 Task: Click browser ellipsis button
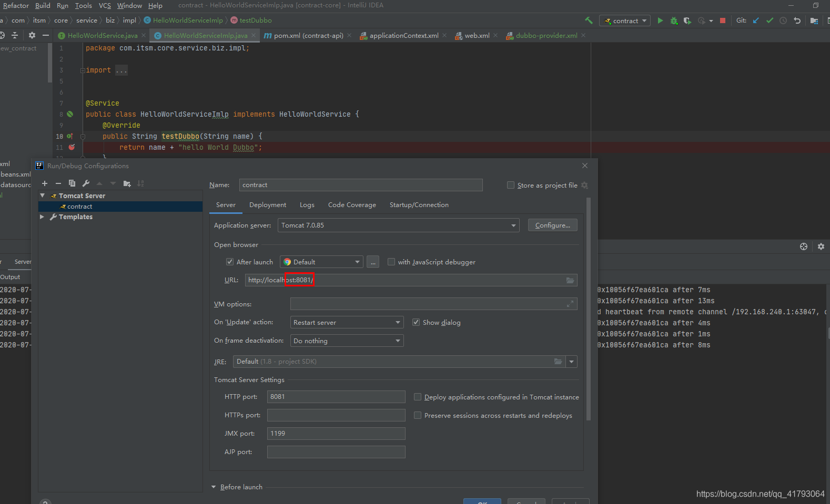[373, 262]
